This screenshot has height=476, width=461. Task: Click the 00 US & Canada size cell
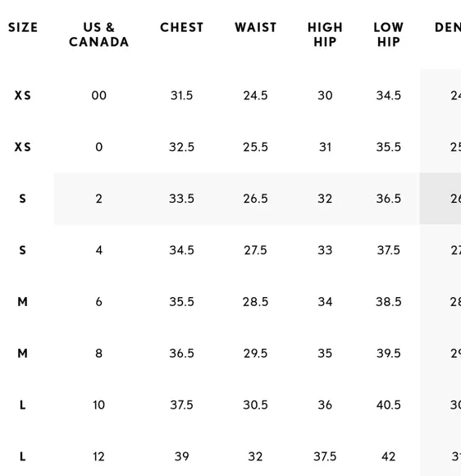(x=99, y=96)
